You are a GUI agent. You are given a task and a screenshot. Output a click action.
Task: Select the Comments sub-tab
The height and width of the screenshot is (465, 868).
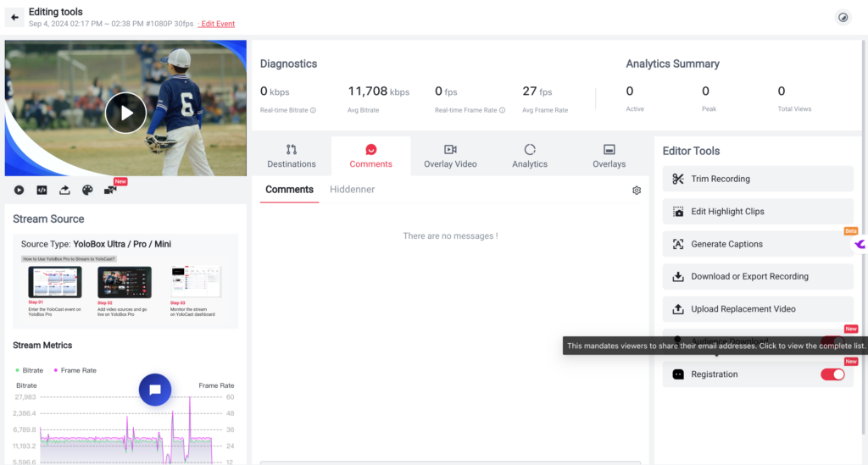289,190
